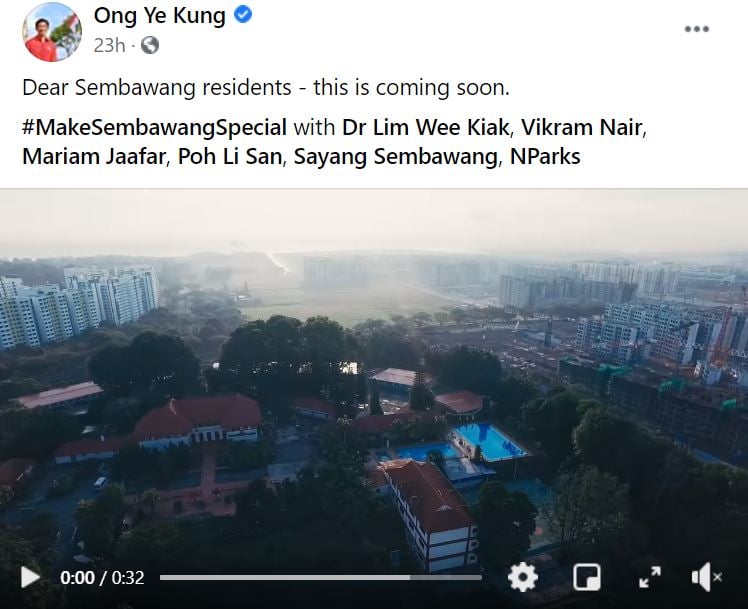Viewport: 748px width, 609px height.
Task: Open video settings gear
Action: tap(523, 577)
